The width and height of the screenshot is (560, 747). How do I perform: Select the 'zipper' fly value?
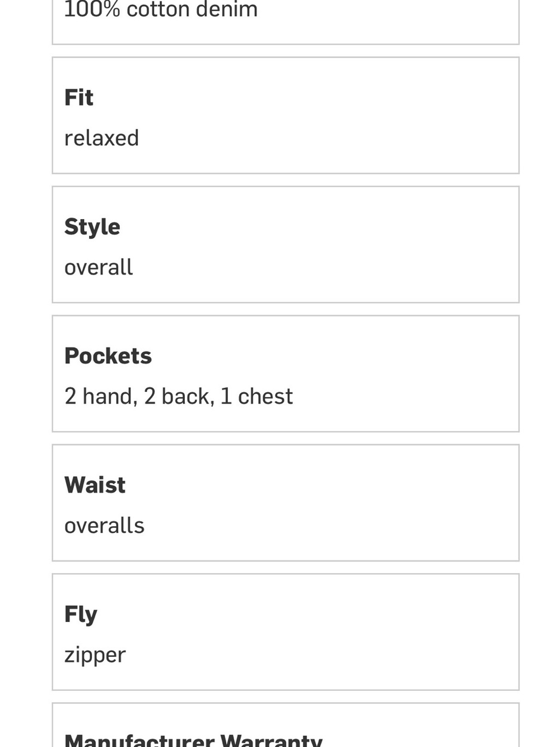pyautogui.click(x=95, y=655)
